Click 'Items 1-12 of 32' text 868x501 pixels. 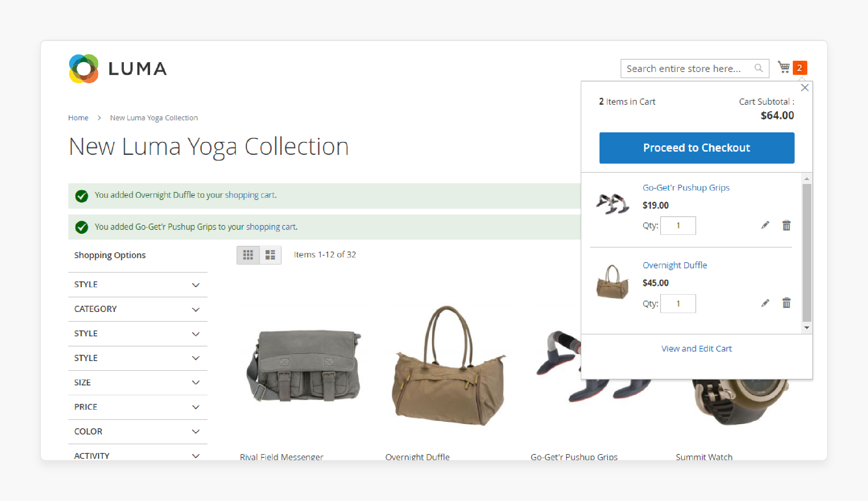pyautogui.click(x=325, y=254)
